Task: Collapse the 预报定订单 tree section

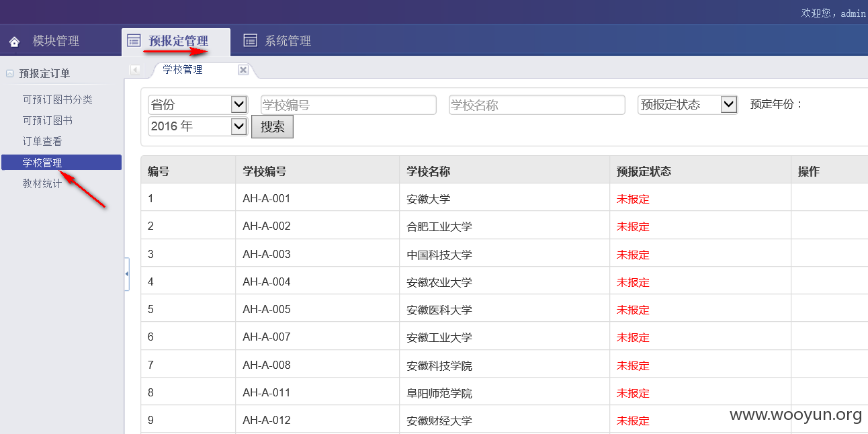Action: tap(9, 73)
